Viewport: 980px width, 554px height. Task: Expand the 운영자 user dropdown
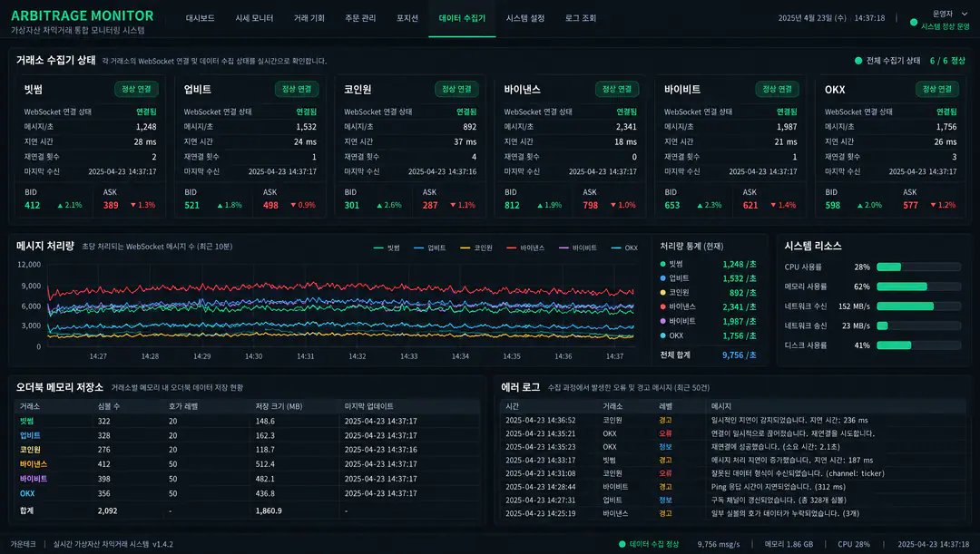[x=950, y=13]
